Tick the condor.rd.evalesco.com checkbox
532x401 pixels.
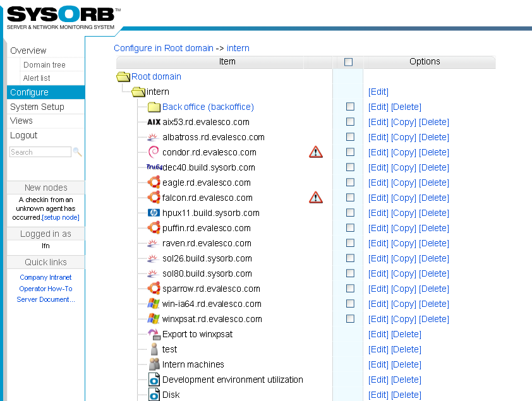coord(350,152)
